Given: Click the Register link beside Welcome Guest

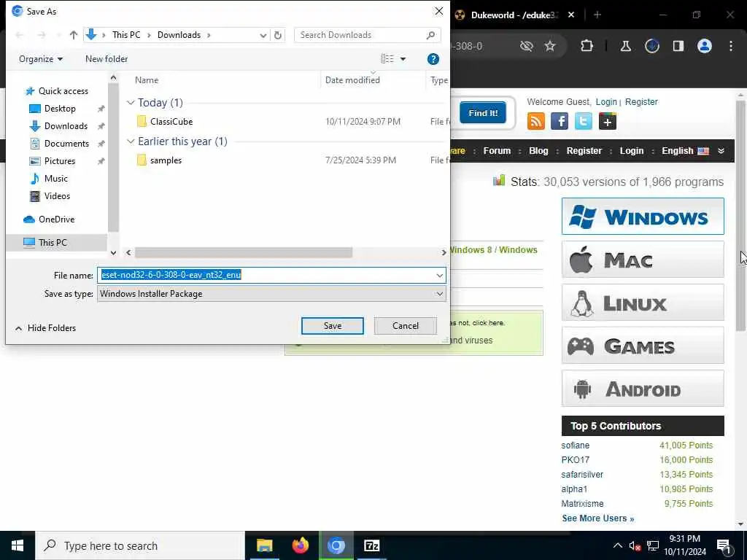Looking at the screenshot, I should pyautogui.click(x=641, y=102).
